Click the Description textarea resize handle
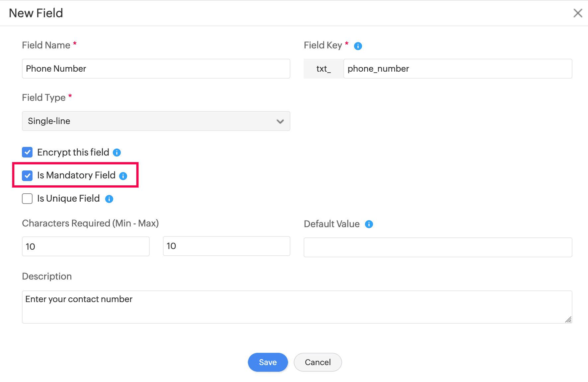Image resolution: width=588 pixels, height=382 pixels. (568, 319)
